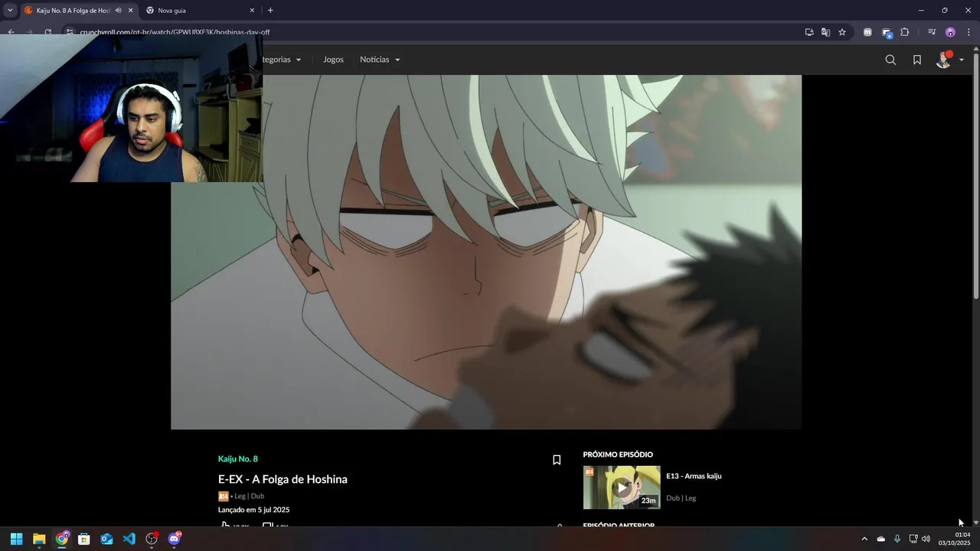Open Outlook from taskbar
Screen dimensions: 980x551
pos(106,539)
